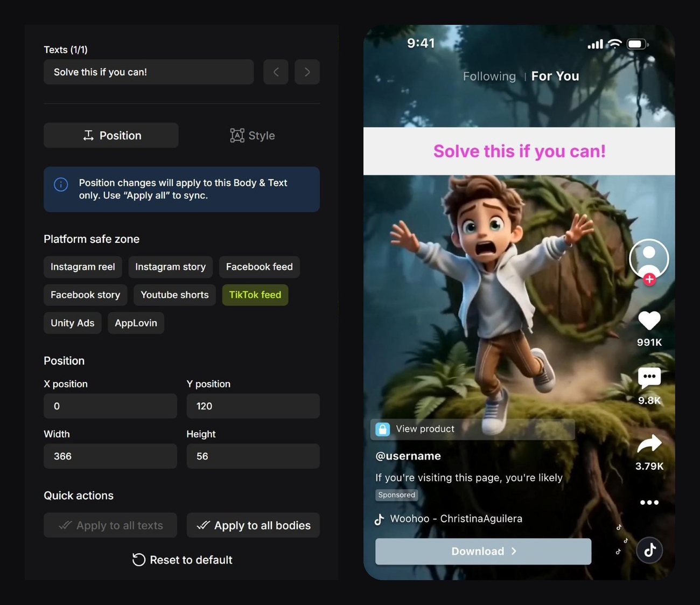
Task: Click the X position field
Action: [x=110, y=406]
